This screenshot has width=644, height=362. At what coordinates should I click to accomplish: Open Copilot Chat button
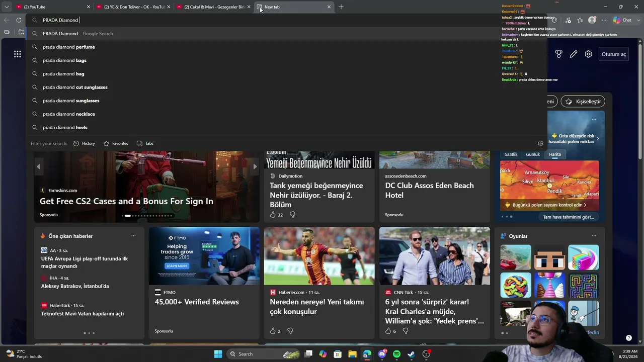[622, 20]
